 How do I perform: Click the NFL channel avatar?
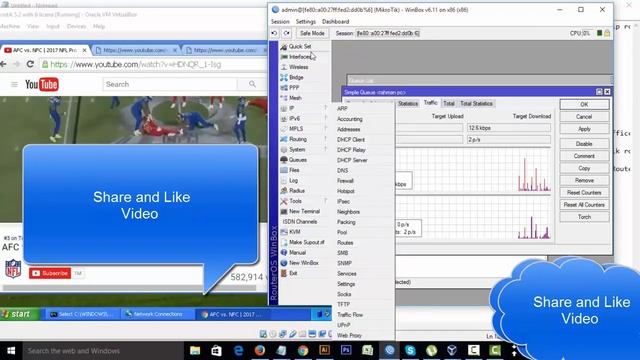point(13,269)
